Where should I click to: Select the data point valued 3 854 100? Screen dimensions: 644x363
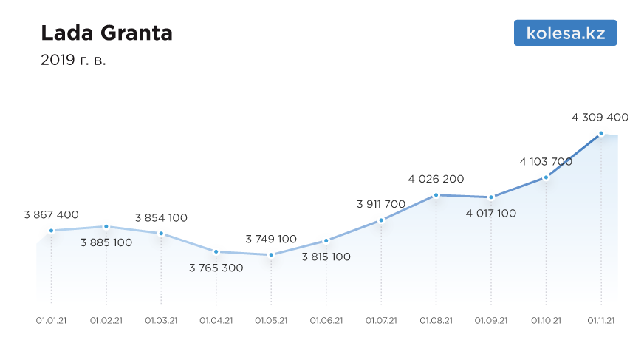[162, 234]
